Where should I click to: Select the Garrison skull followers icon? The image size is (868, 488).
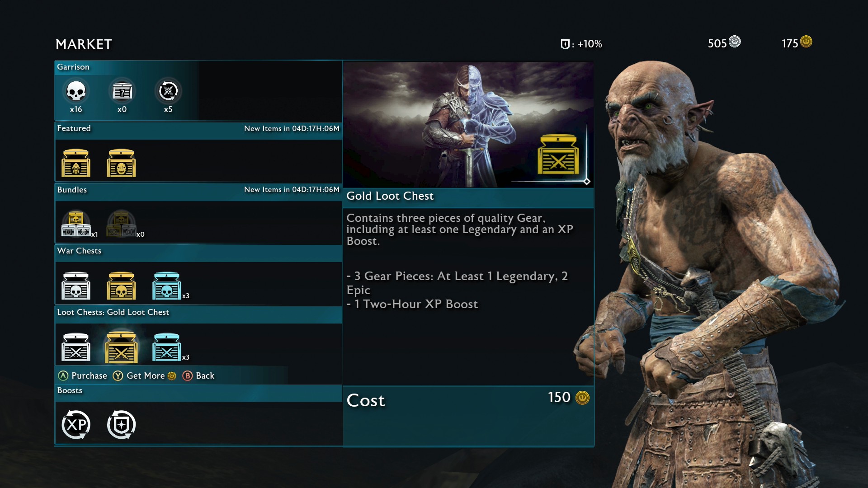76,91
